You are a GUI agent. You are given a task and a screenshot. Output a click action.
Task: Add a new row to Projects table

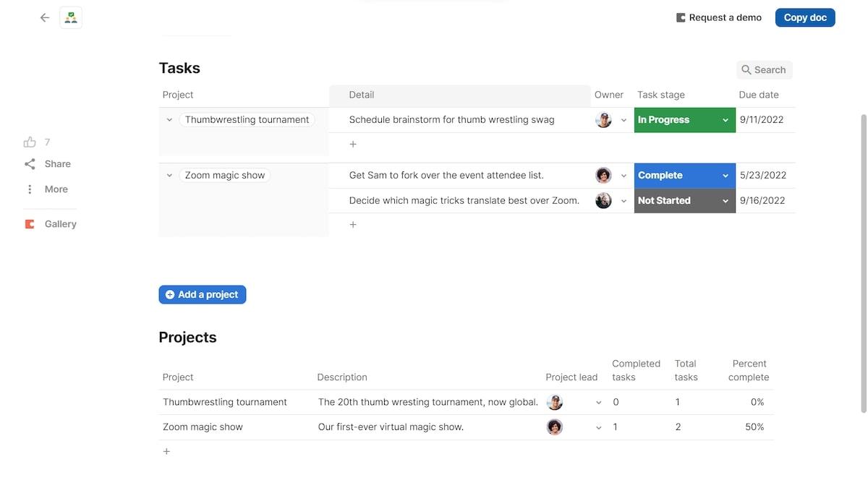(166, 452)
